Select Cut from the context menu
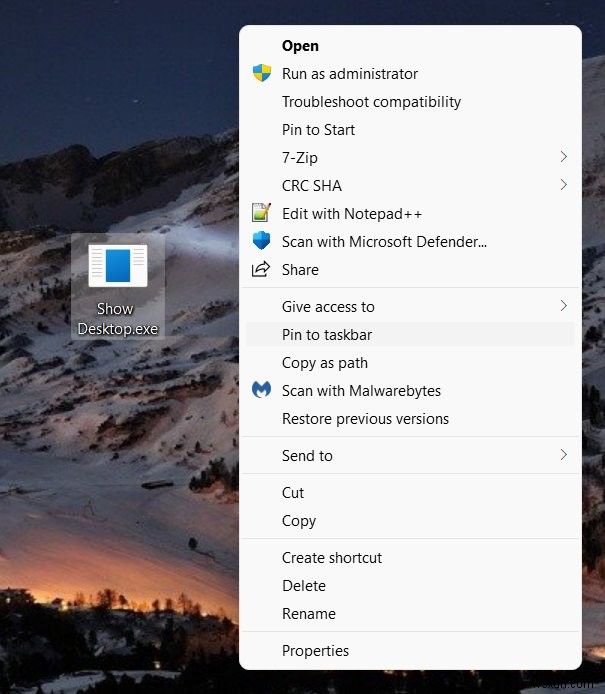Screen dimensions: 605x694 (410, 493)
